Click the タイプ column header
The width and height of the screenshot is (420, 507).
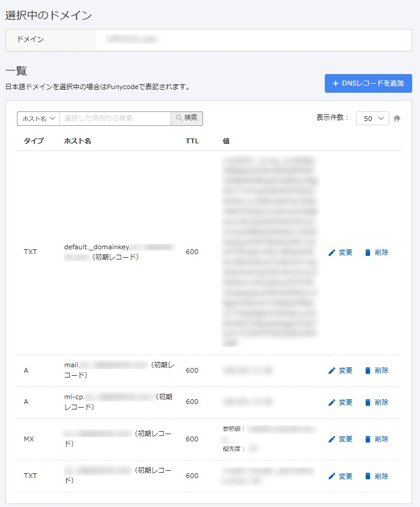coord(34,141)
